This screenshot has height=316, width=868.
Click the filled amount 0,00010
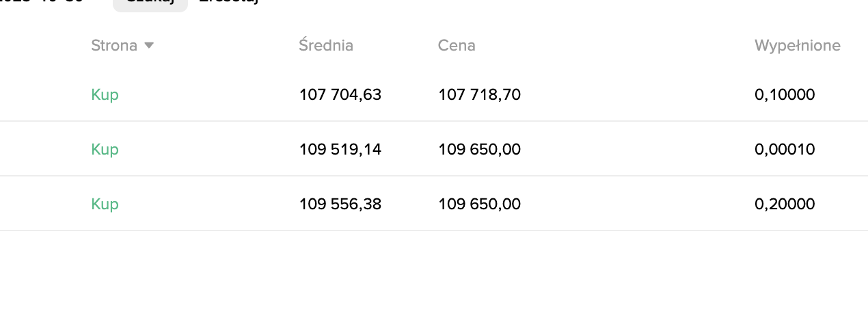tap(785, 149)
